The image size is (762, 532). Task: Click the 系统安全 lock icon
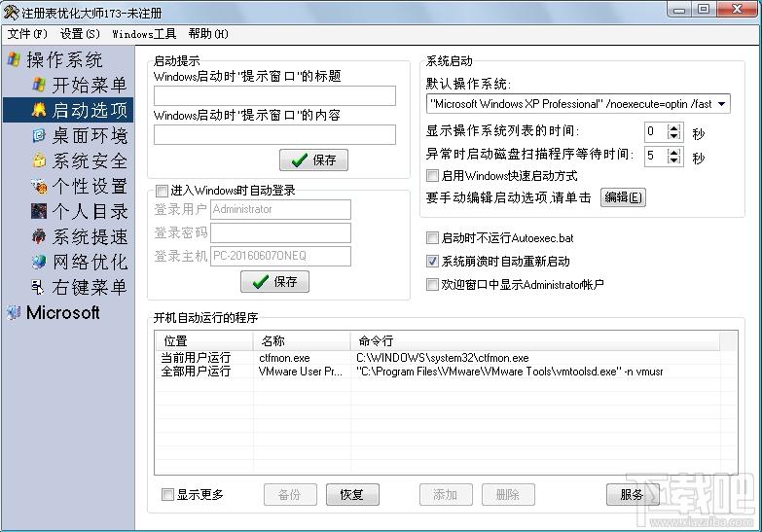[x=39, y=160]
